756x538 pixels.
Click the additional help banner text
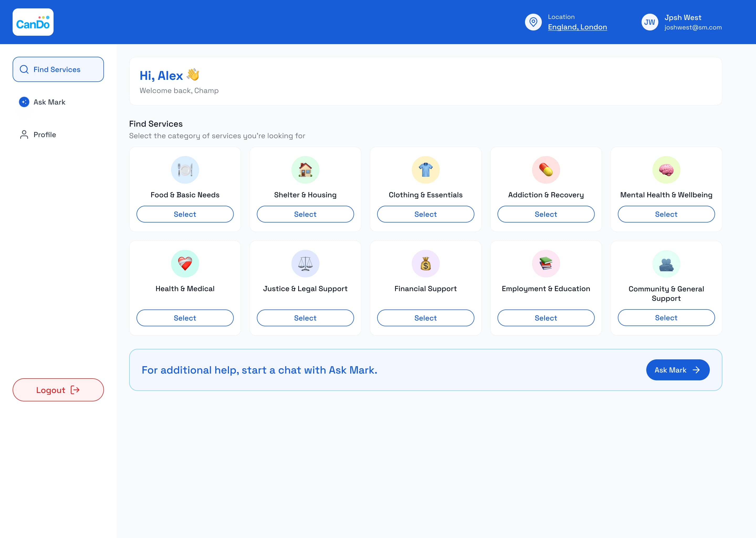pos(260,370)
